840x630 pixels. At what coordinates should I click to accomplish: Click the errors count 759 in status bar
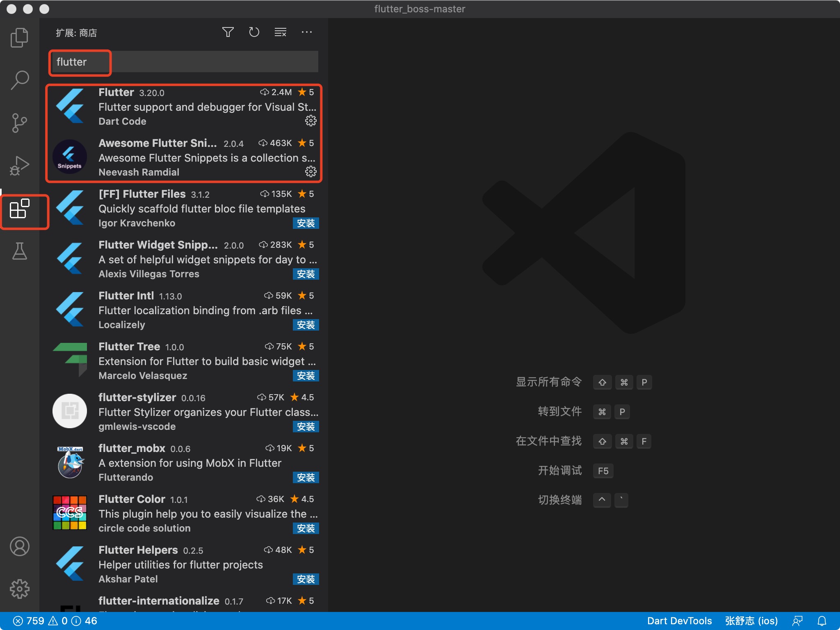[x=29, y=621]
